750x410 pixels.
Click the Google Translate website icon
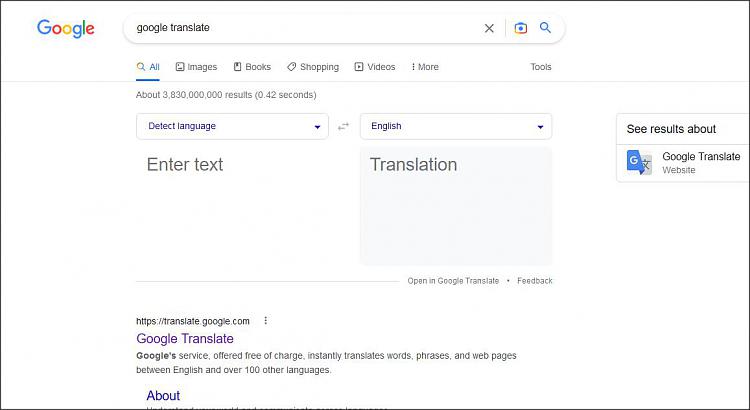point(640,163)
